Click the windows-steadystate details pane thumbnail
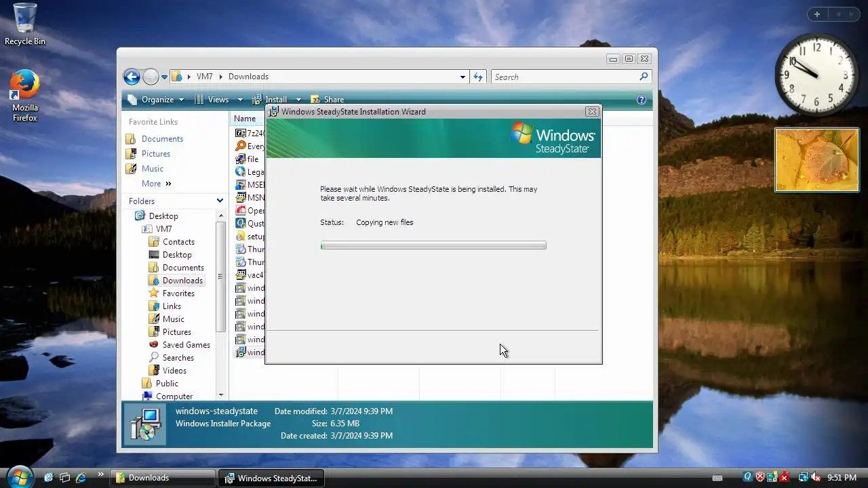This screenshot has height=488, width=868. (x=146, y=424)
